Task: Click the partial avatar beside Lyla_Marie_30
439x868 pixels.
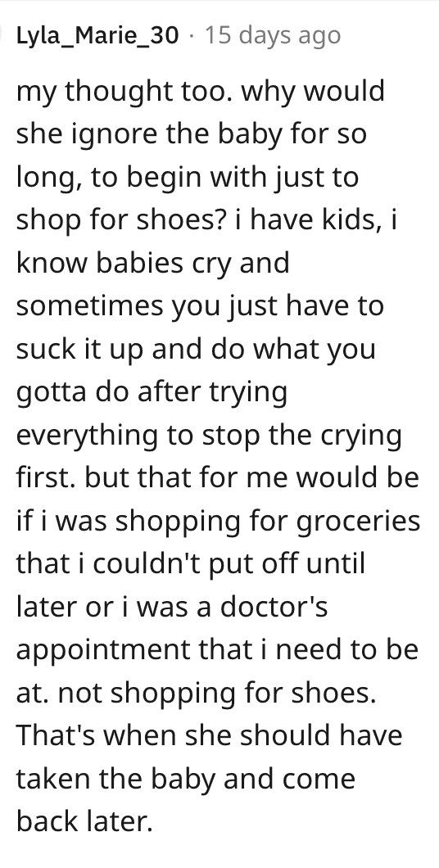Action: (x=2, y=34)
